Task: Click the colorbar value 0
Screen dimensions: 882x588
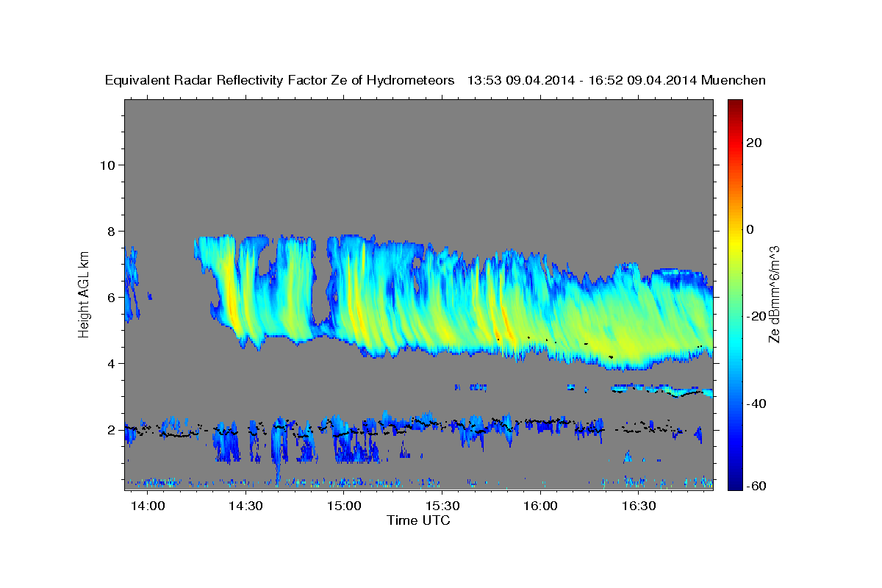Action: [748, 229]
